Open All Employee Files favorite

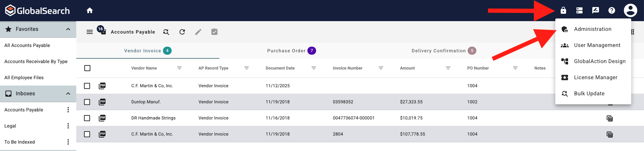click(24, 78)
